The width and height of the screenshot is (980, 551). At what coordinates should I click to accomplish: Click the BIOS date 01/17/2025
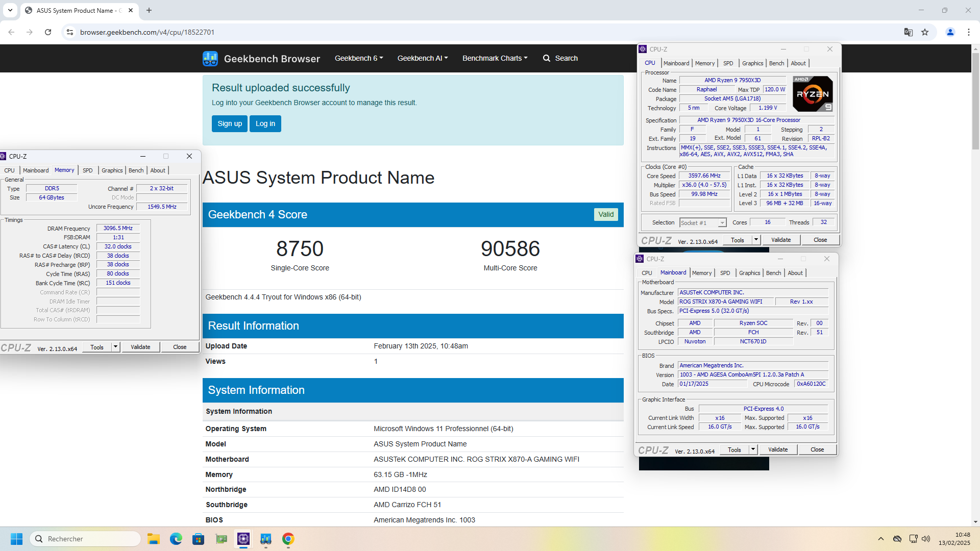tap(712, 384)
